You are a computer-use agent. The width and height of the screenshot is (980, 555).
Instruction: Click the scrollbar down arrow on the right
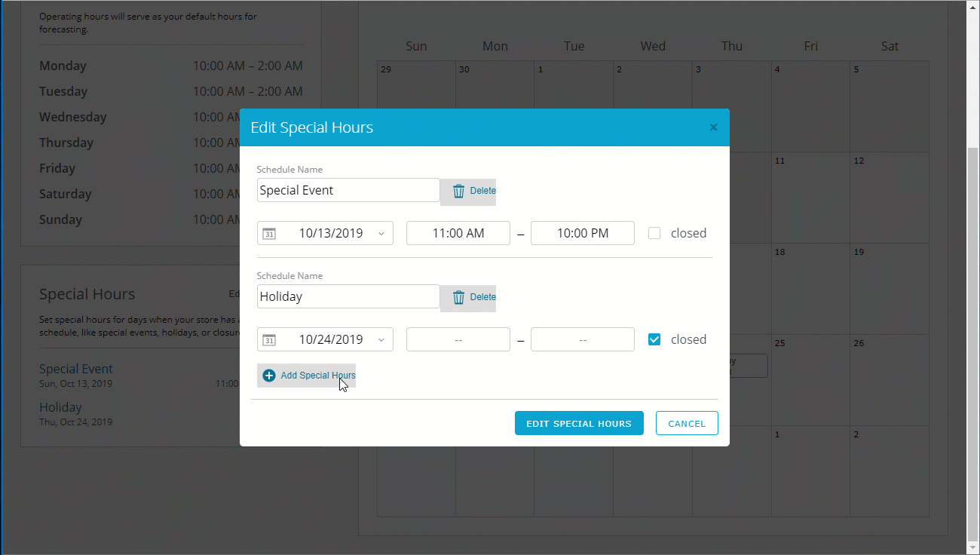coord(973,549)
